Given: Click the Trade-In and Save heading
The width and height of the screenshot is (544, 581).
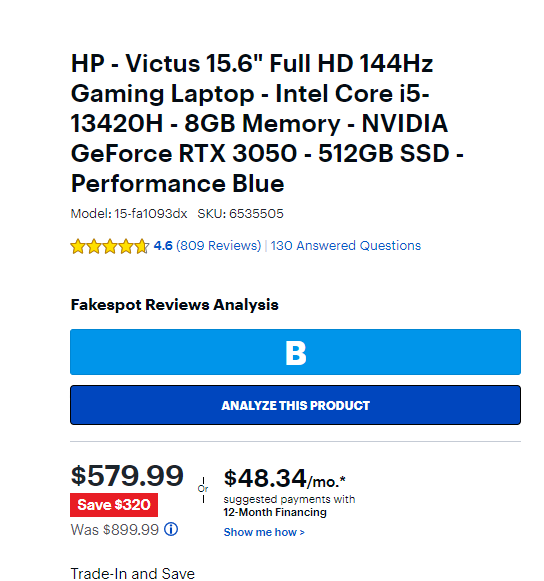Looking at the screenshot, I should pyautogui.click(x=133, y=574).
